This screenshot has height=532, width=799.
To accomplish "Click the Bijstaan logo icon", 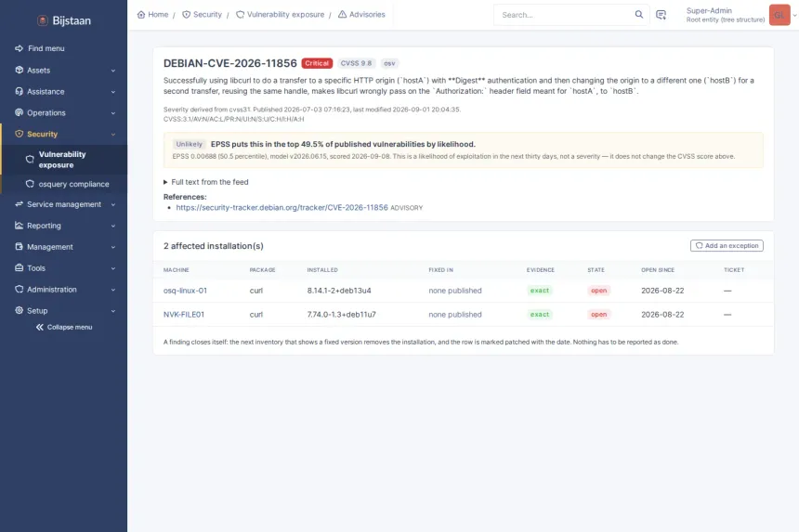I will tap(43, 20).
